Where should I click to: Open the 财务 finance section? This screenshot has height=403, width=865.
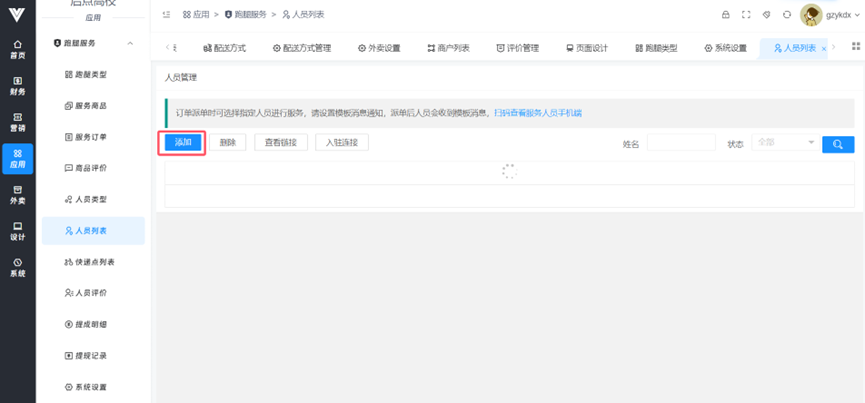[x=17, y=86]
